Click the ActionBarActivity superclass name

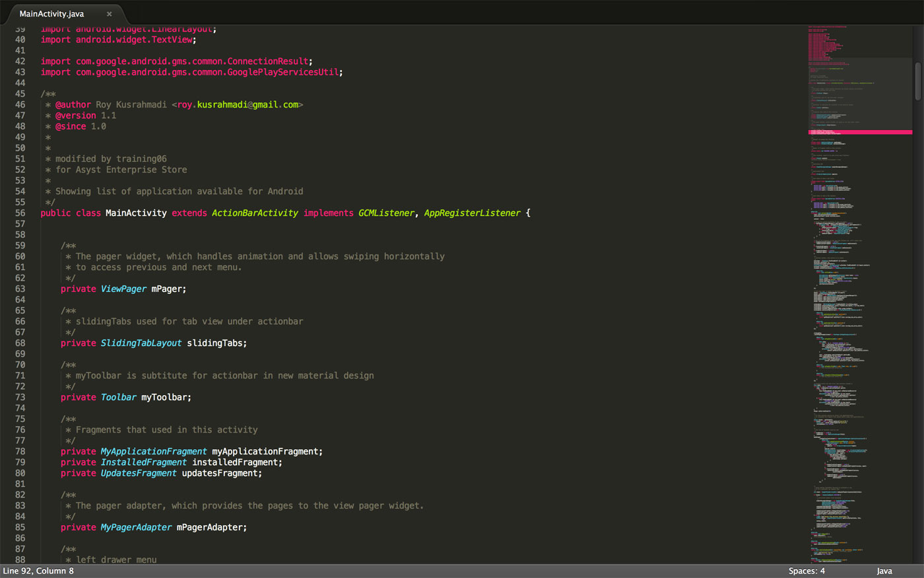255,213
